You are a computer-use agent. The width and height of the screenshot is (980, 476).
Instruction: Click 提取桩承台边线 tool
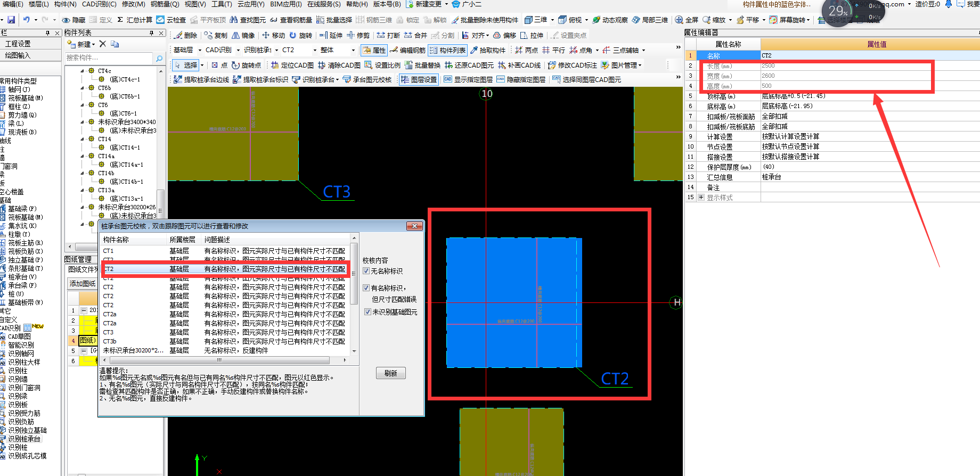coord(201,79)
